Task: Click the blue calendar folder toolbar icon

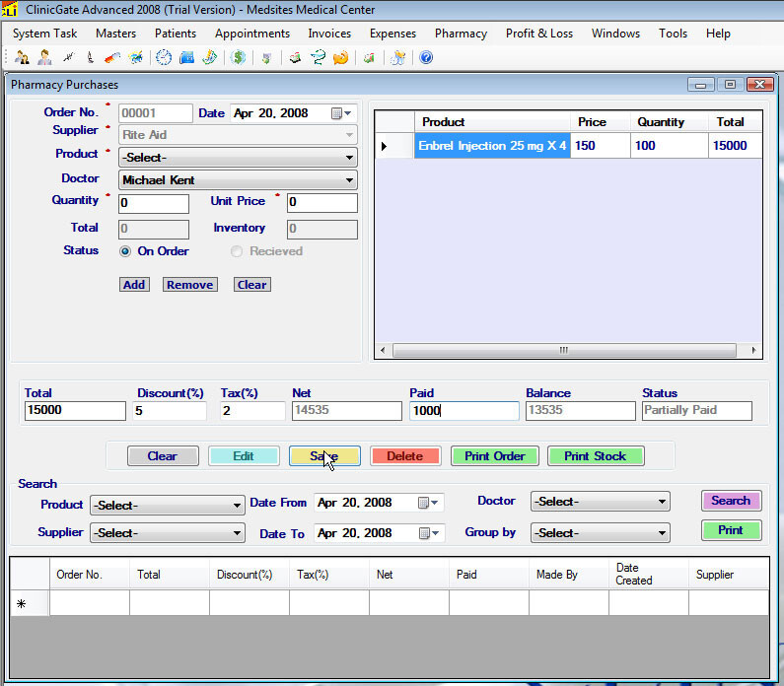Action: 186,57
